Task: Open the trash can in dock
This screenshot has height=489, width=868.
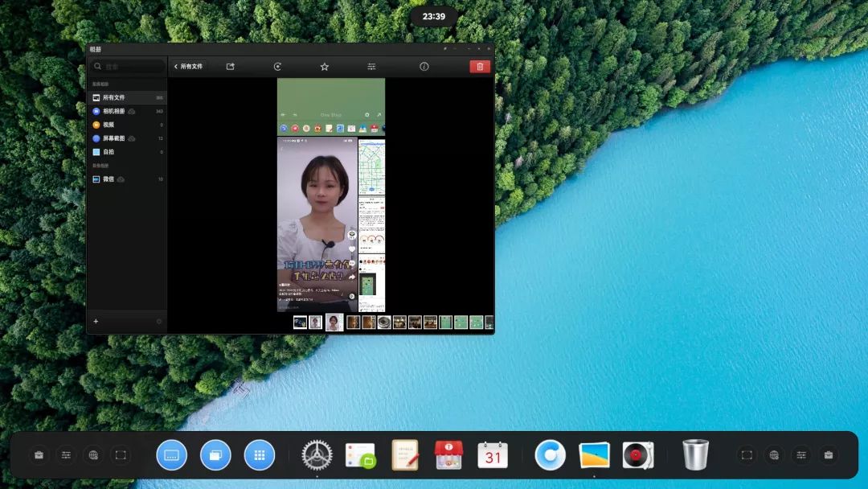Action: click(x=695, y=454)
